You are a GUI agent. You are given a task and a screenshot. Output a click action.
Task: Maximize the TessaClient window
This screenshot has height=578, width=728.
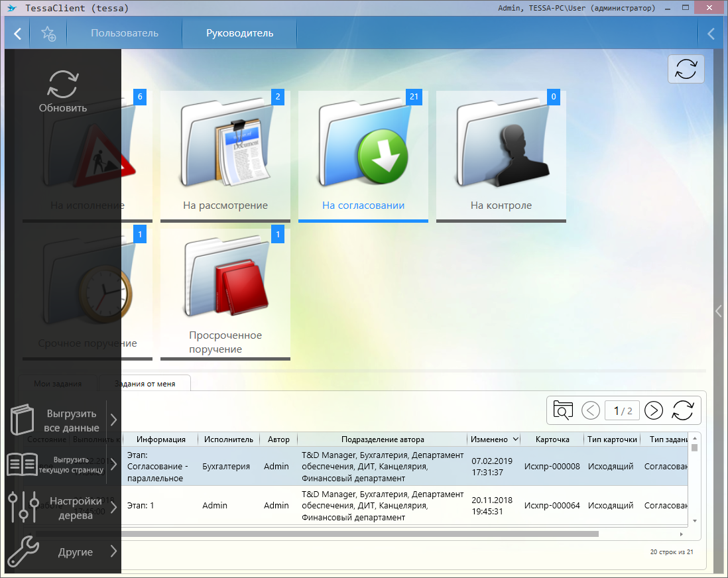686,8
